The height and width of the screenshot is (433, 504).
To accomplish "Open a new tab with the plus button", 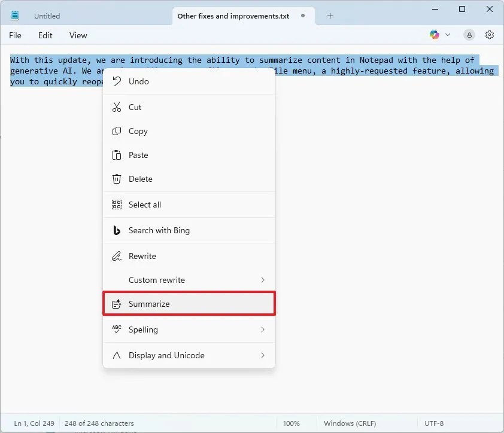I will tap(330, 16).
